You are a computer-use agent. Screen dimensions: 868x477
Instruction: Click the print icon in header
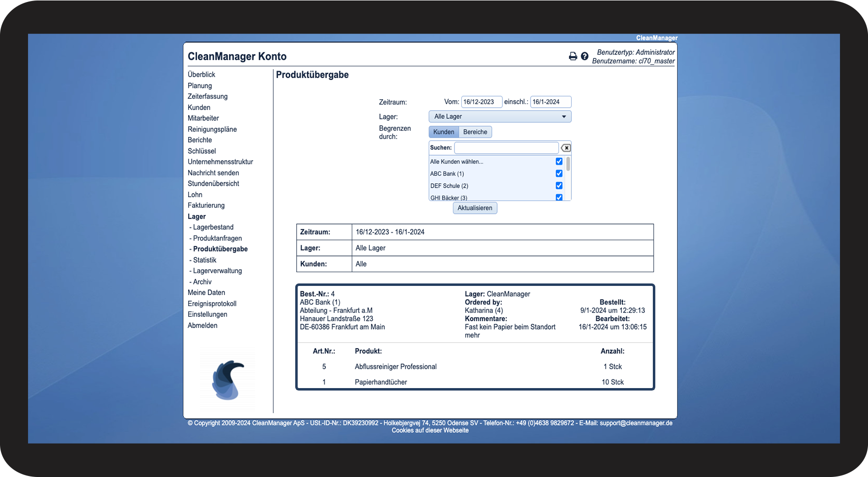tap(573, 56)
